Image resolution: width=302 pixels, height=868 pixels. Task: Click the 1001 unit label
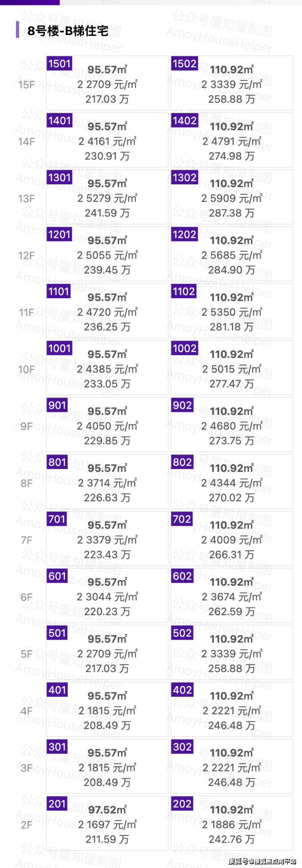tap(60, 348)
